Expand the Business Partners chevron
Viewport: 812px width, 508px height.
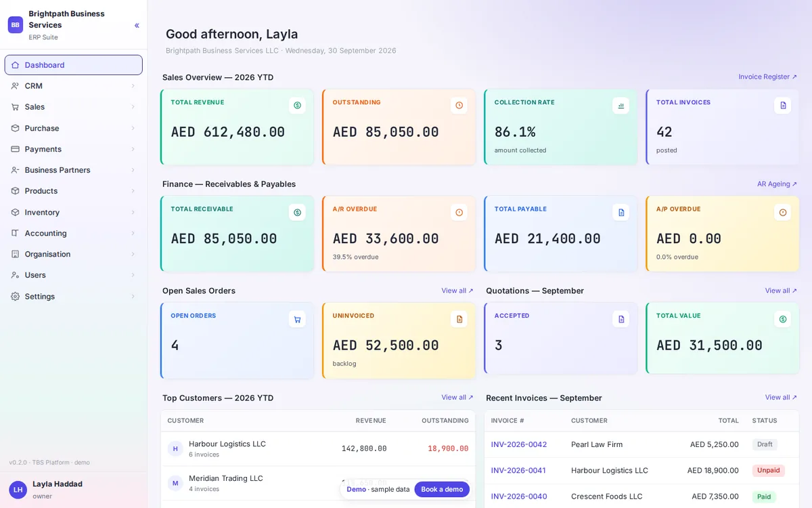point(133,170)
